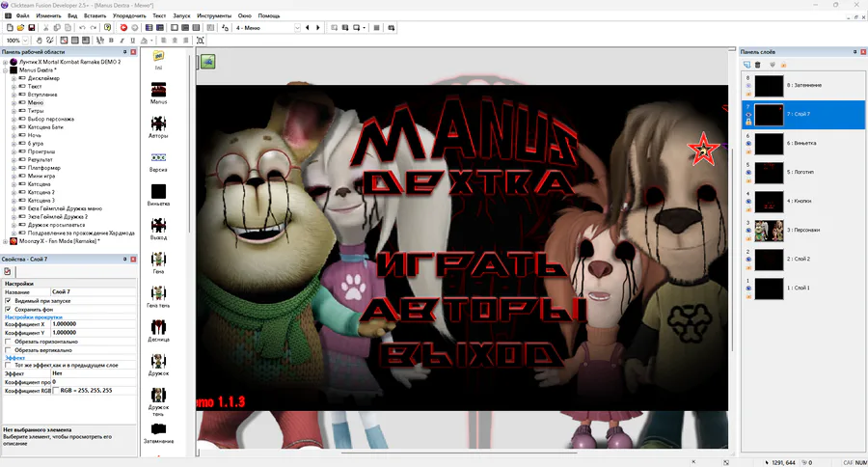Open the Файл menu
The width and height of the screenshot is (868, 467).
pyautogui.click(x=23, y=15)
